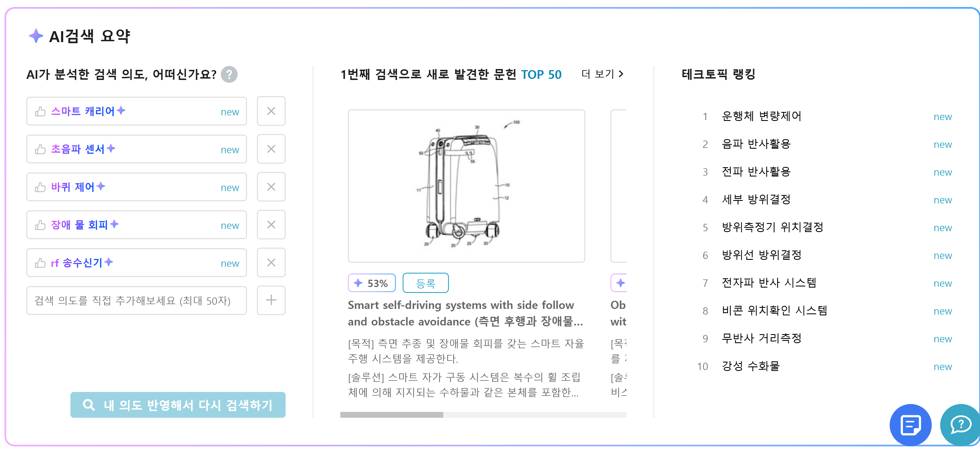980x452 pixels.
Task: Remove the 스마트 캐리어 intent with X
Action: pyautogui.click(x=271, y=111)
